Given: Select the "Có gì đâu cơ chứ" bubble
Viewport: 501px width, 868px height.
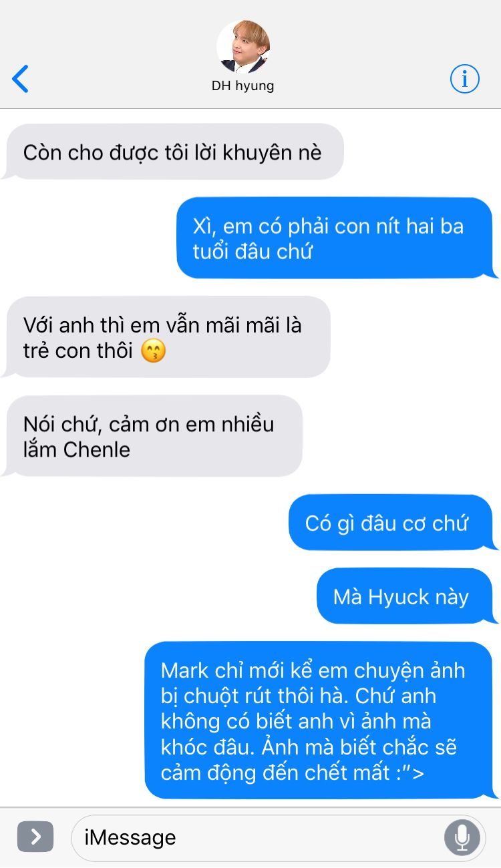Looking at the screenshot, I should [393, 523].
